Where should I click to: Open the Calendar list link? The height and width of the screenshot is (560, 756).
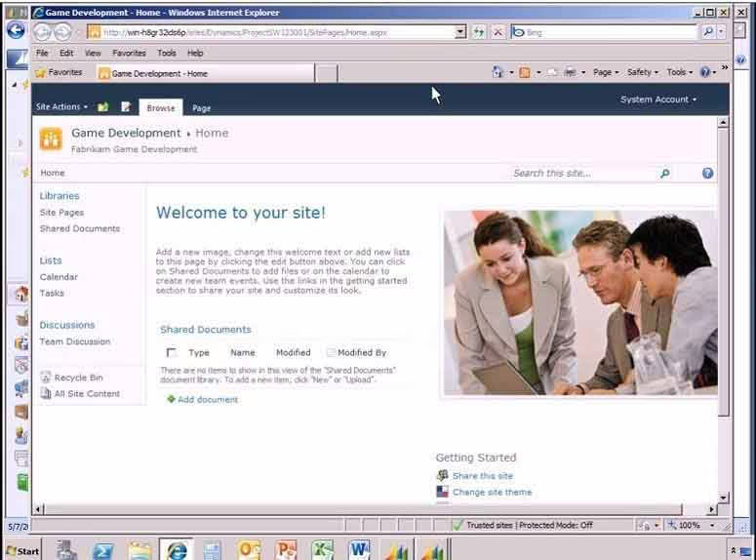(59, 277)
